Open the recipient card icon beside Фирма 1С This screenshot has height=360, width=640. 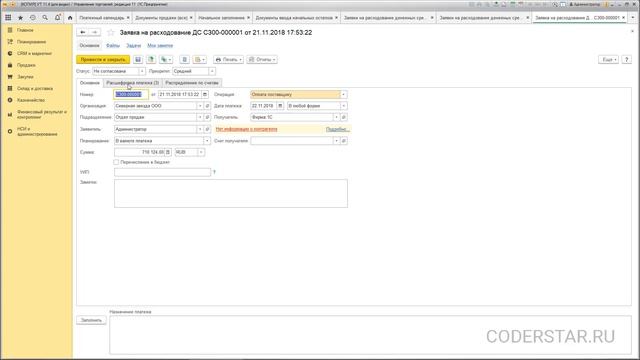click(344, 117)
